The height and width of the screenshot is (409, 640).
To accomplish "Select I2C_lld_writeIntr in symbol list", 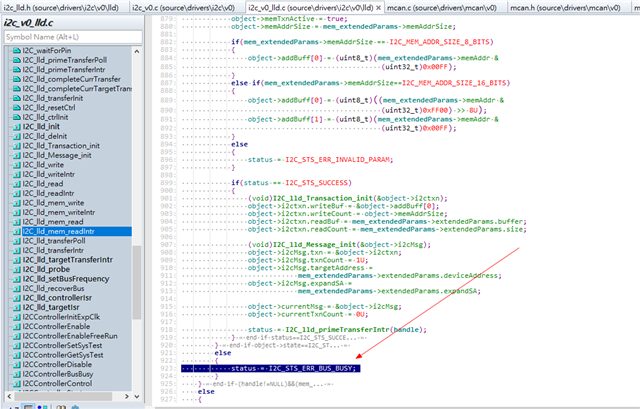I will pyautogui.click(x=49, y=174).
